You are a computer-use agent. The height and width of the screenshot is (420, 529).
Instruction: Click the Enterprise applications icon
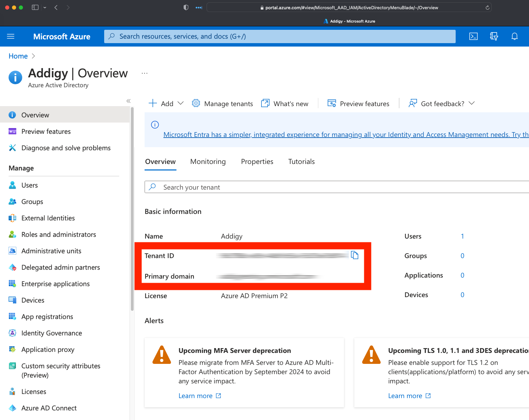coord(12,284)
